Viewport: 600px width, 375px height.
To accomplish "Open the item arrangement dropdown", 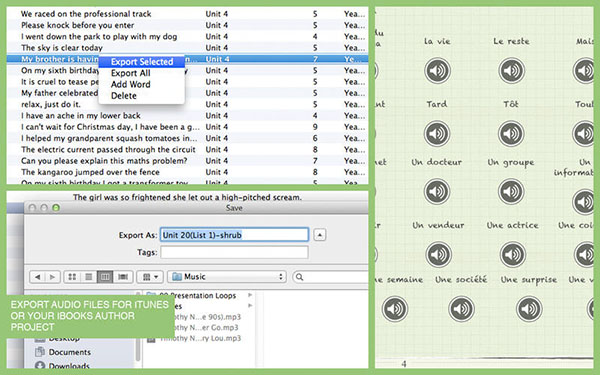I will (150, 277).
